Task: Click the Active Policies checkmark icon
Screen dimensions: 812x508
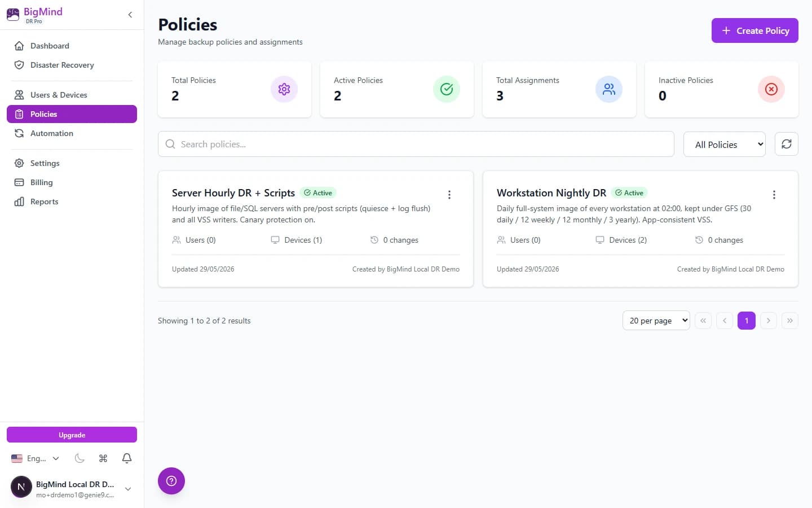Action: [447, 89]
